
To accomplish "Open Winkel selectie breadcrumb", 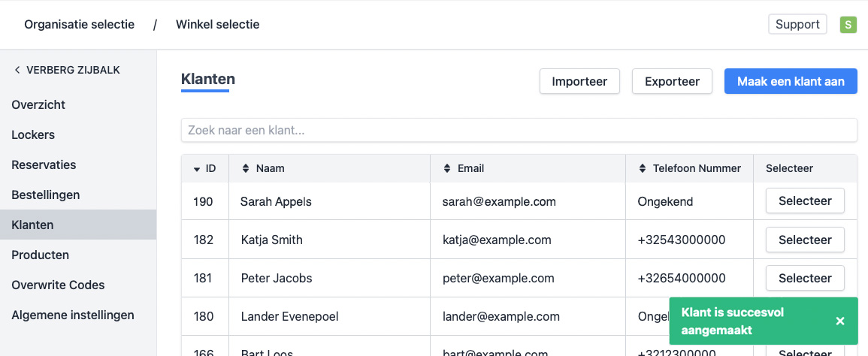I will 217,25.
